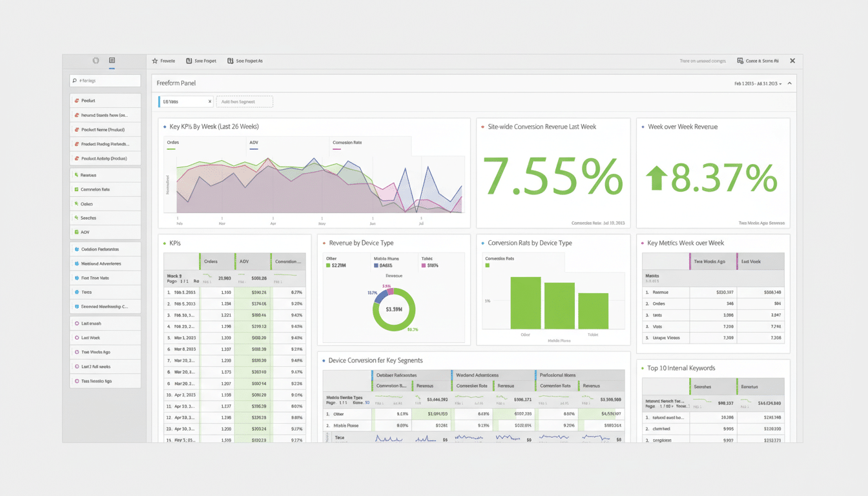Click the AOV metric in the left panel
The height and width of the screenshot is (496, 868).
click(105, 232)
